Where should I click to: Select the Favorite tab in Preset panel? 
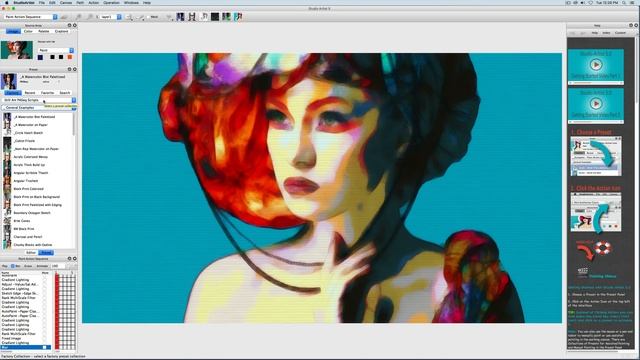click(x=47, y=93)
